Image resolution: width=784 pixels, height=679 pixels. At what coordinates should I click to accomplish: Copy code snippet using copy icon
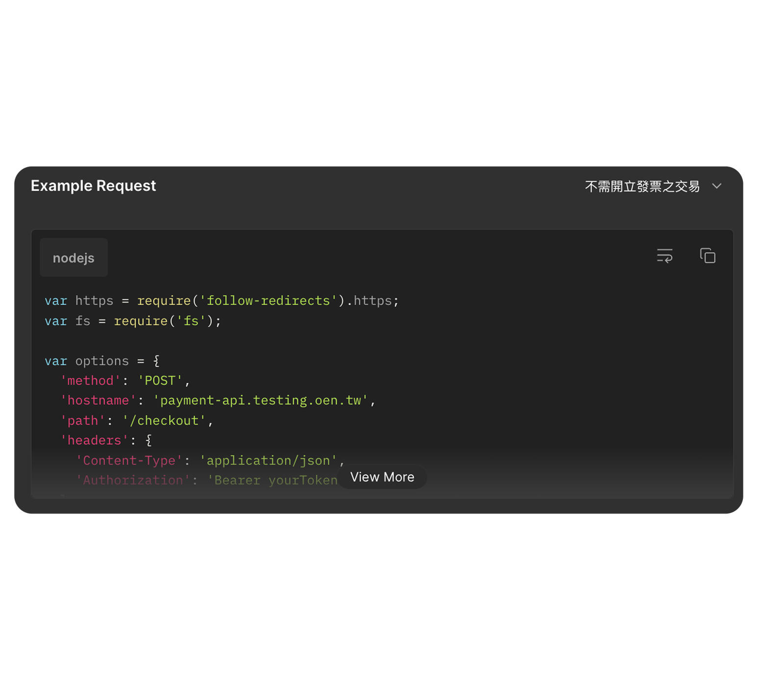pyautogui.click(x=708, y=255)
